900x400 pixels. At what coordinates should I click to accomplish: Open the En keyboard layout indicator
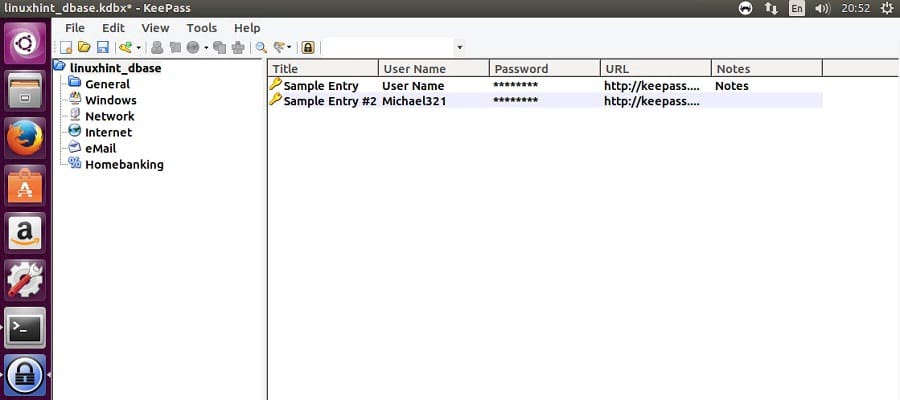click(x=797, y=8)
